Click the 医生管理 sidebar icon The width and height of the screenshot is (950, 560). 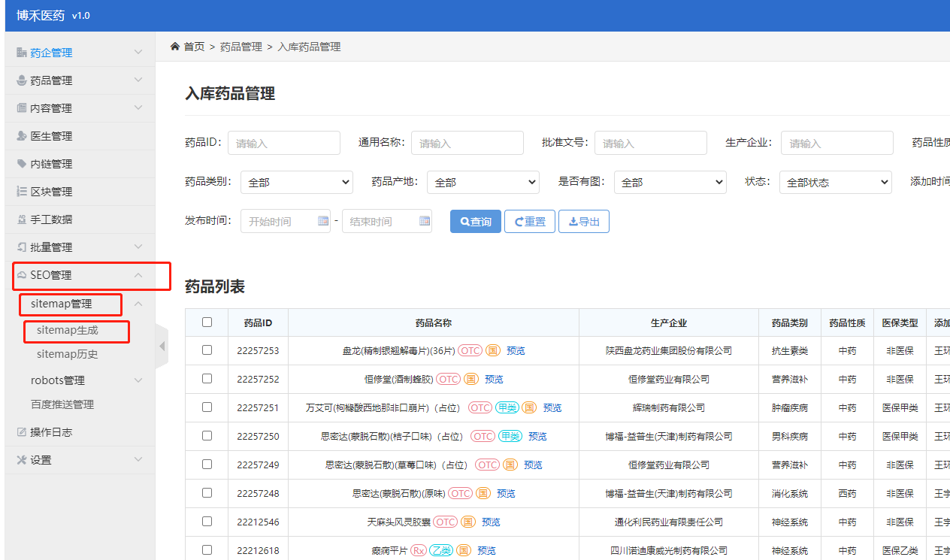22,136
